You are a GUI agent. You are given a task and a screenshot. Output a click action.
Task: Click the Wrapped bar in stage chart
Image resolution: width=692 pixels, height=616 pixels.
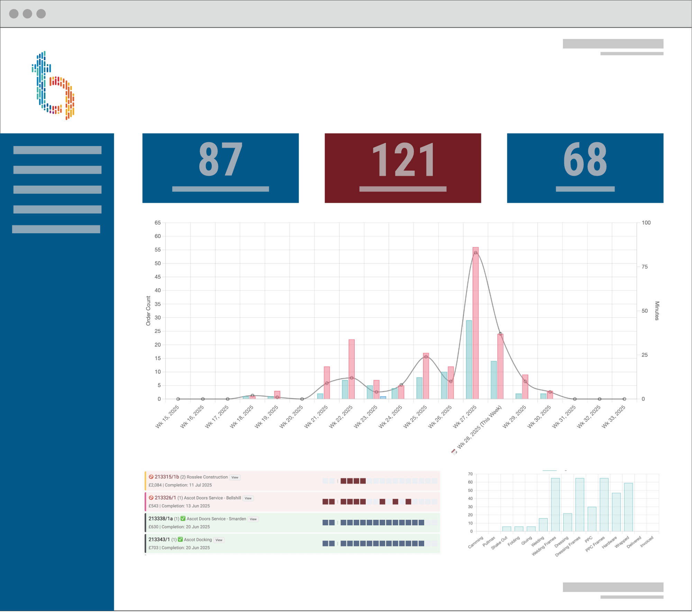click(x=628, y=507)
